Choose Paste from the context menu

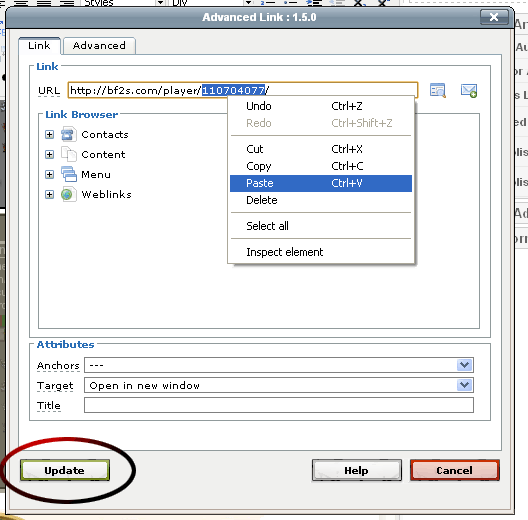[321, 183]
